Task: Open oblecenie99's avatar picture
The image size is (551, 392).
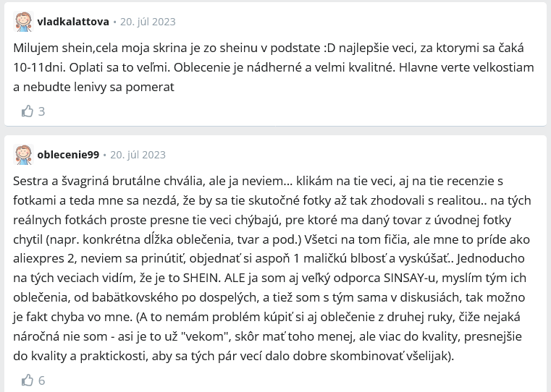Action: [24, 155]
